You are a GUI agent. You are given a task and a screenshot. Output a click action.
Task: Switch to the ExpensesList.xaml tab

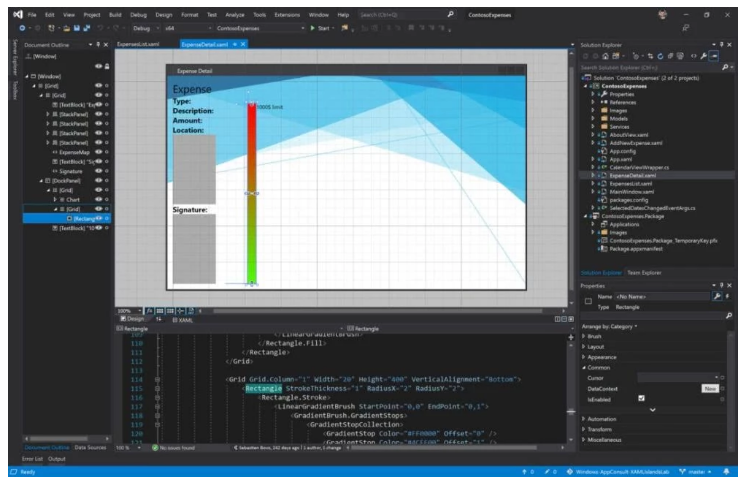click(x=139, y=45)
